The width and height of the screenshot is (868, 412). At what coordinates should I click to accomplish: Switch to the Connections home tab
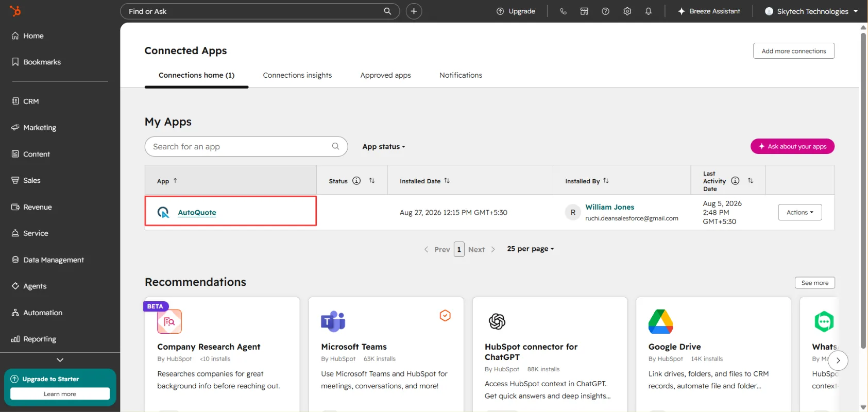197,75
